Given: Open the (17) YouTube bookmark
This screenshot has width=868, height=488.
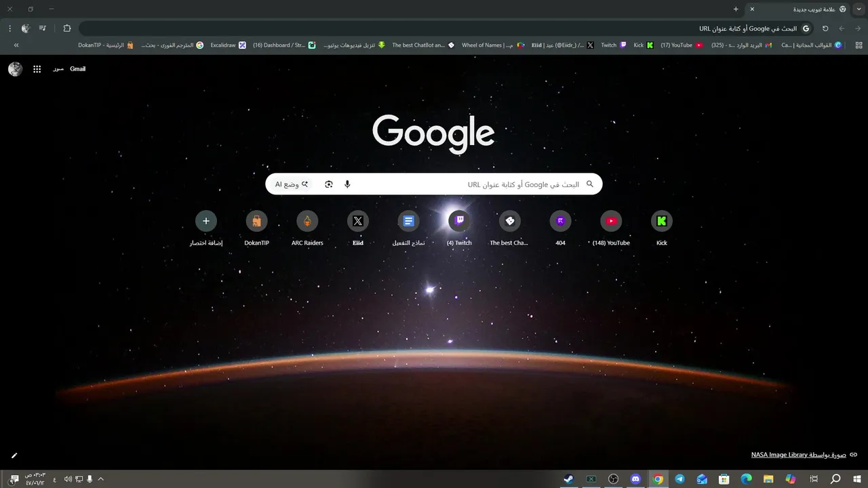Looking at the screenshot, I should [x=682, y=45].
